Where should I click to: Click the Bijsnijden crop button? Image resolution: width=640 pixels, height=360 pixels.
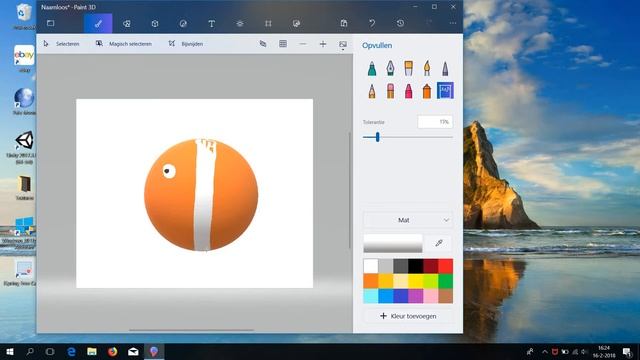[186, 44]
